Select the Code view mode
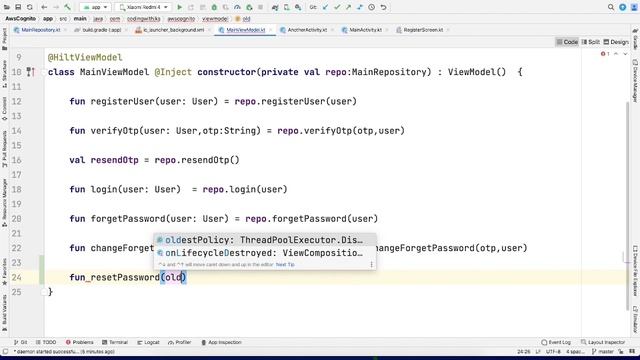640x360 pixels. coord(567,42)
